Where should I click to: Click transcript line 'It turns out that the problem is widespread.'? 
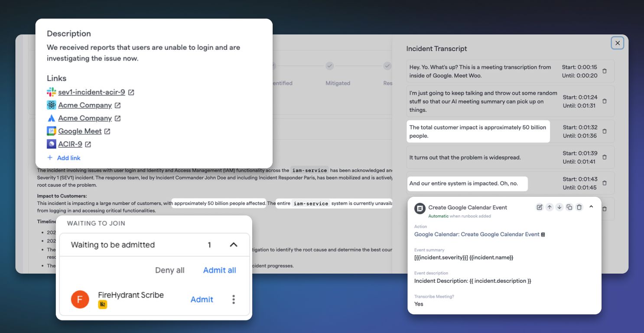[x=465, y=158]
